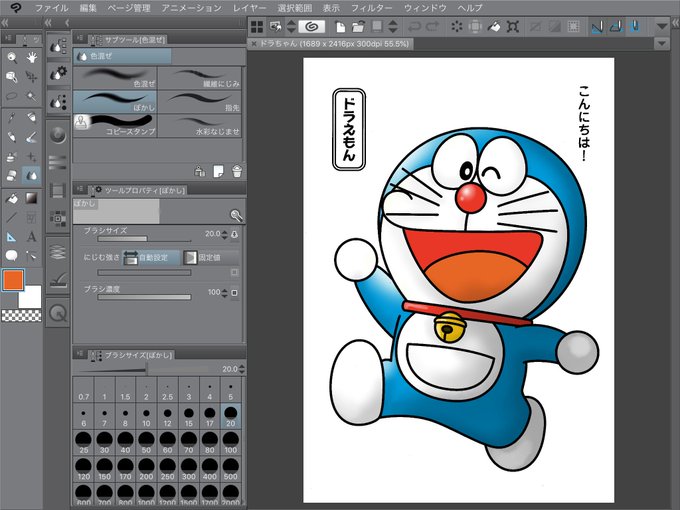Collapse the tool palette double chevron
Image resolution: width=680 pixels, height=510 pixels.
coord(6,23)
